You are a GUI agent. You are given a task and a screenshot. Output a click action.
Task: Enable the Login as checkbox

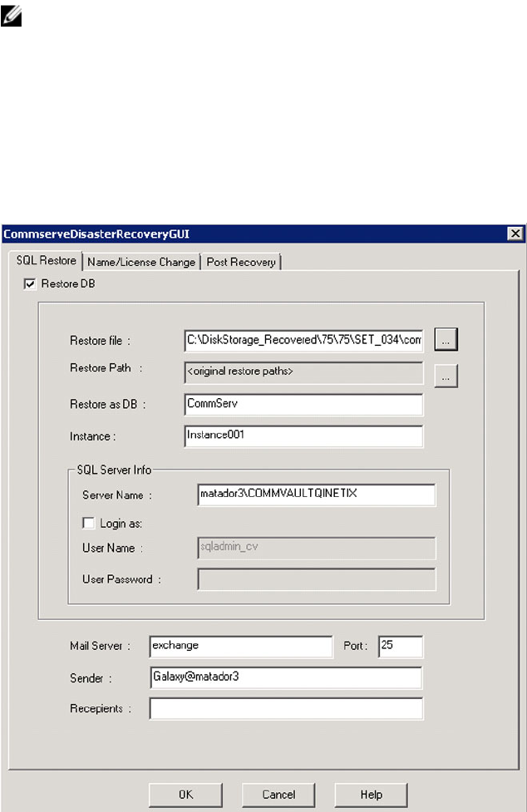click(x=88, y=523)
